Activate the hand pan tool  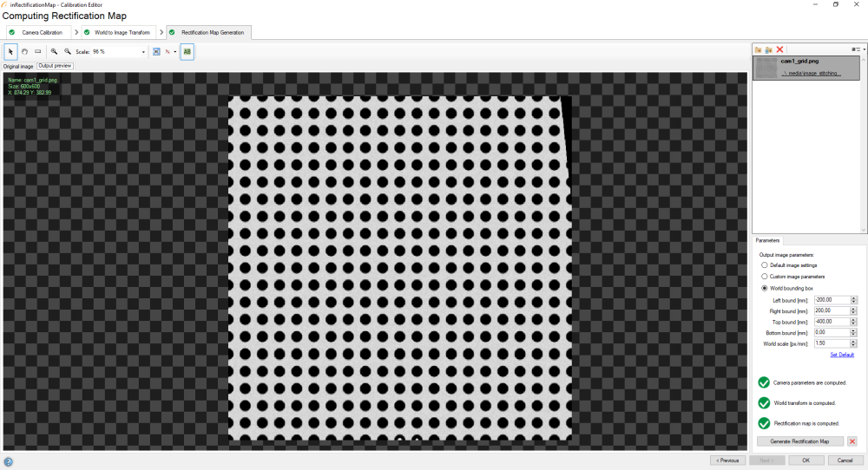[x=24, y=52]
